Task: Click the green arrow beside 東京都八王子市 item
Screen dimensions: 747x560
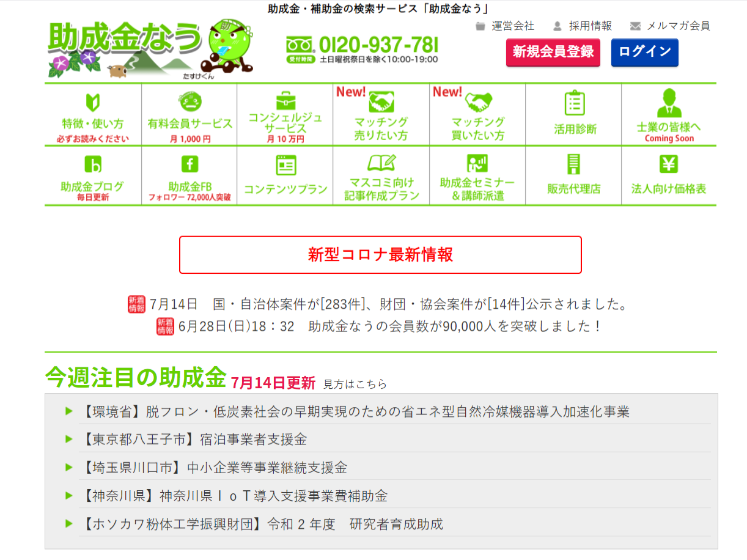Action: click(69, 439)
